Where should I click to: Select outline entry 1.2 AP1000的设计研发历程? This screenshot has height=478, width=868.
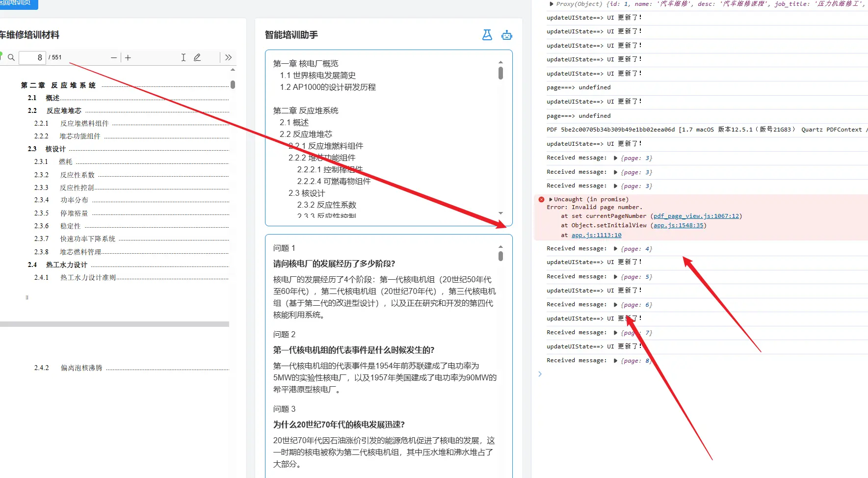click(328, 87)
